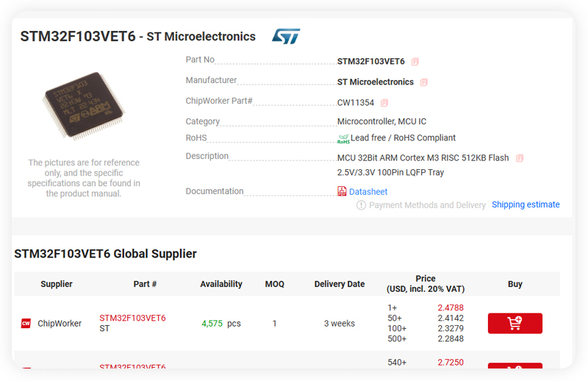This screenshot has height=381, width=588.
Task: Add ChipWorker offer to cart
Action: [515, 323]
